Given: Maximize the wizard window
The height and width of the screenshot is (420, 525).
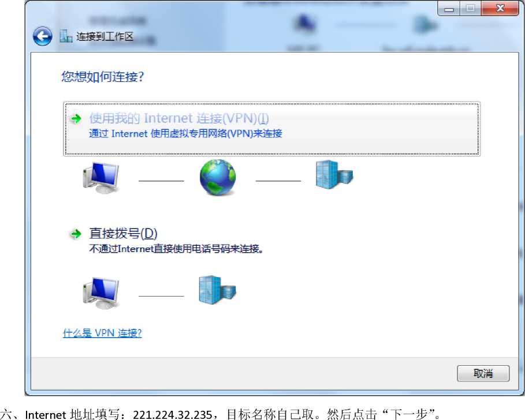Looking at the screenshot, I should tap(471, 8).
